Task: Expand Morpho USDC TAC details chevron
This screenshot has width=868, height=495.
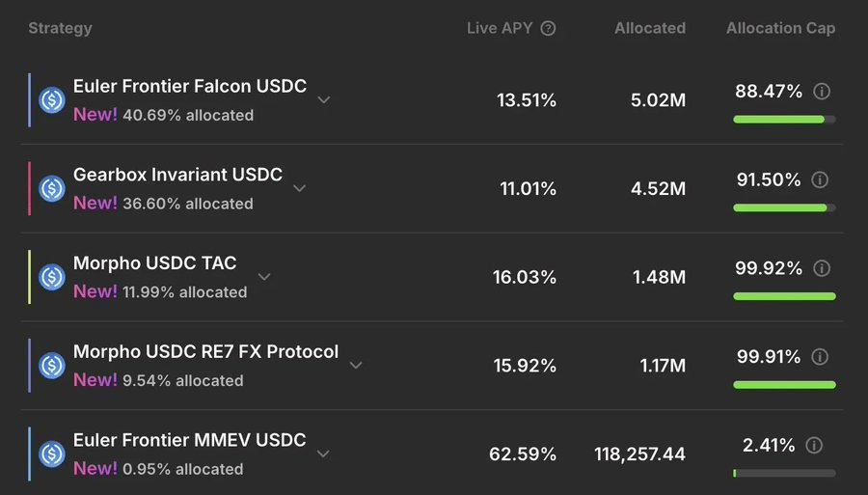Action: point(264,277)
